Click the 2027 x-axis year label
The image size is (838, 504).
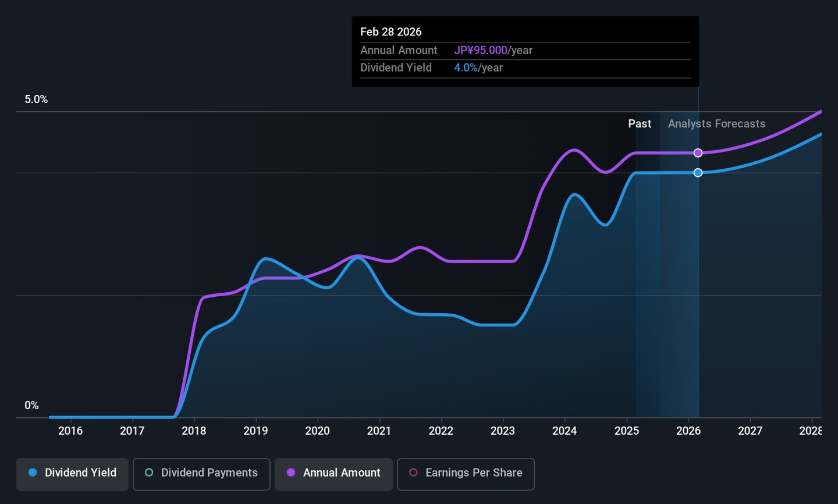point(750,431)
